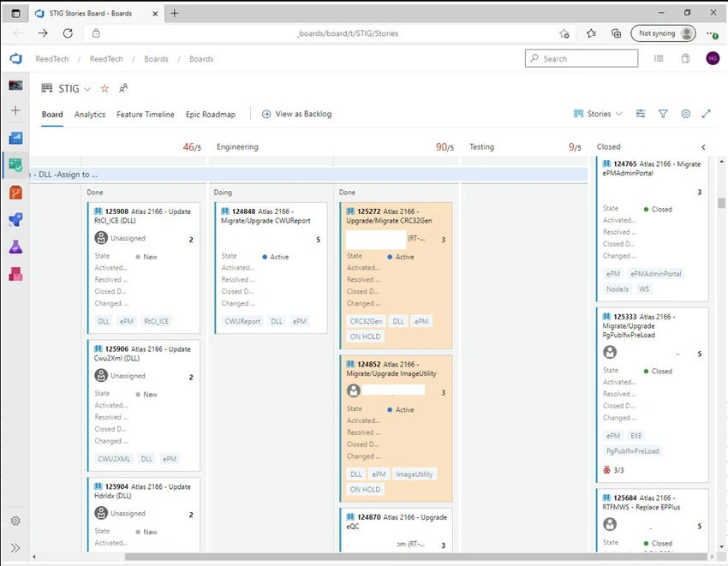728x566 pixels.
Task: Click the last Boards breadcrumb
Action: coord(201,59)
